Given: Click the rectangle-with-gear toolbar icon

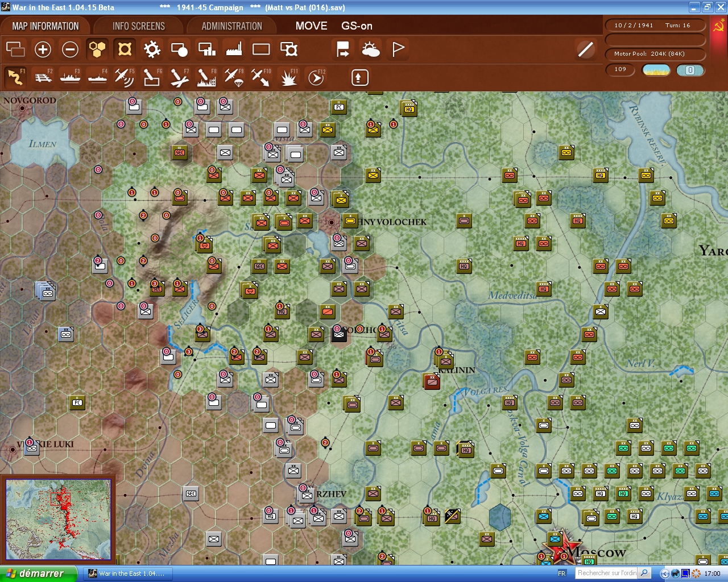Looking at the screenshot, I should [x=289, y=49].
